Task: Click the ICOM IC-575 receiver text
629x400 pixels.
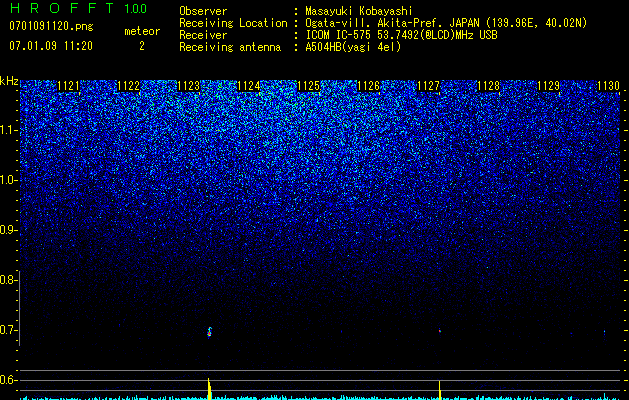Action: tap(401, 35)
